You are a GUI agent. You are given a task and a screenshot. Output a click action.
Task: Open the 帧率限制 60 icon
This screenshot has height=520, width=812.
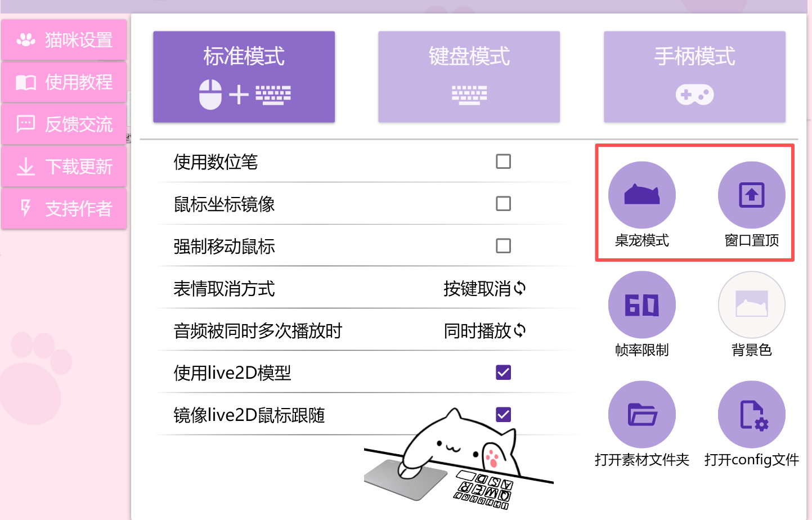point(641,304)
